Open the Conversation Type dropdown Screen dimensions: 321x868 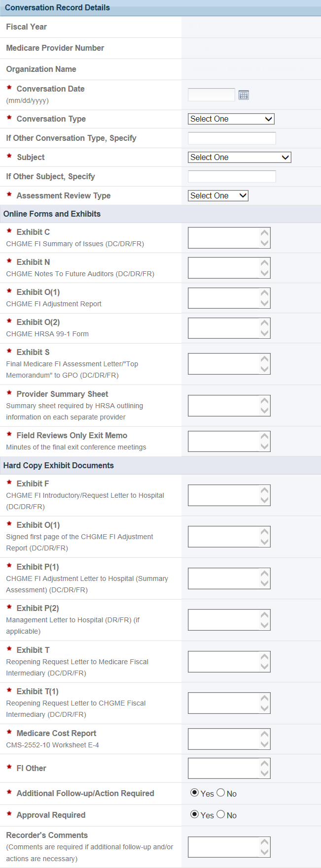(231, 119)
